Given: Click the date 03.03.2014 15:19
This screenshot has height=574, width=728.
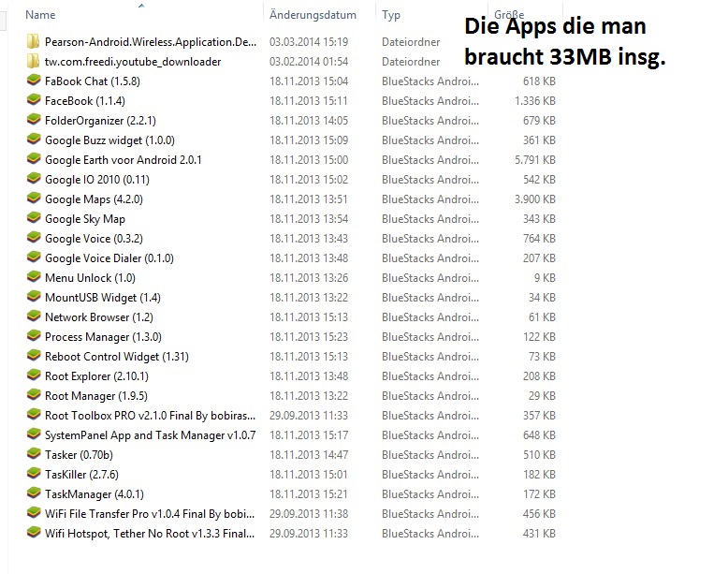Looking at the screenshot, I should click(309, 42).
